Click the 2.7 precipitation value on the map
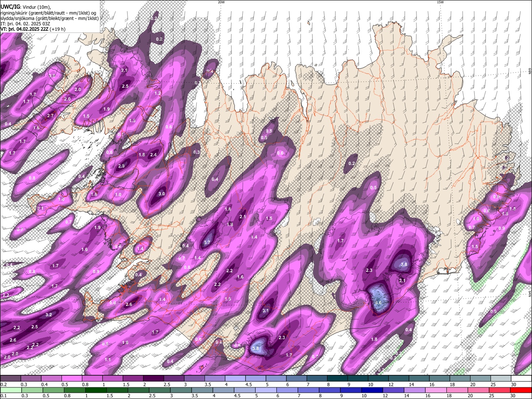 point(51,116)
